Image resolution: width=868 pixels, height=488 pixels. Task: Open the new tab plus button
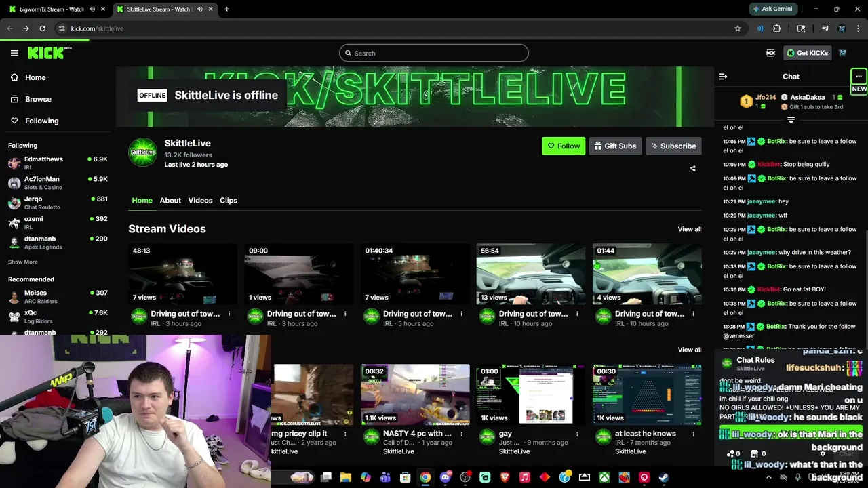226,9
